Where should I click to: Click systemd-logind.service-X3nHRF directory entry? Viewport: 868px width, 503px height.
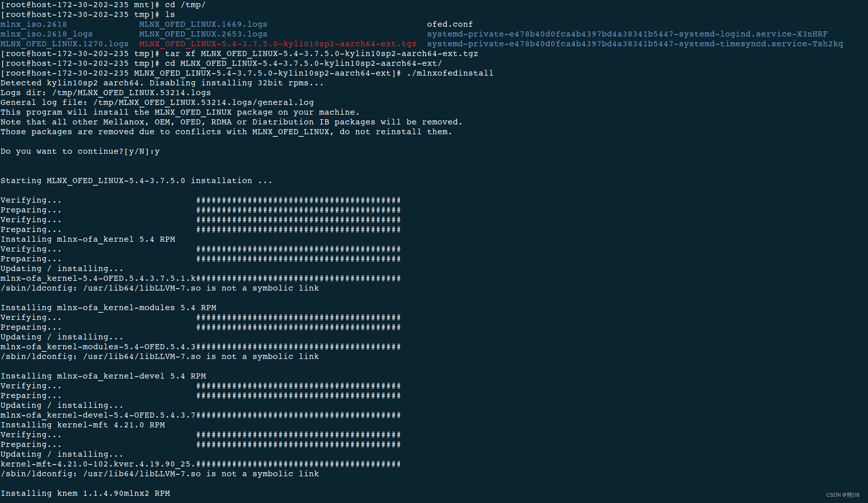[627, 34]
